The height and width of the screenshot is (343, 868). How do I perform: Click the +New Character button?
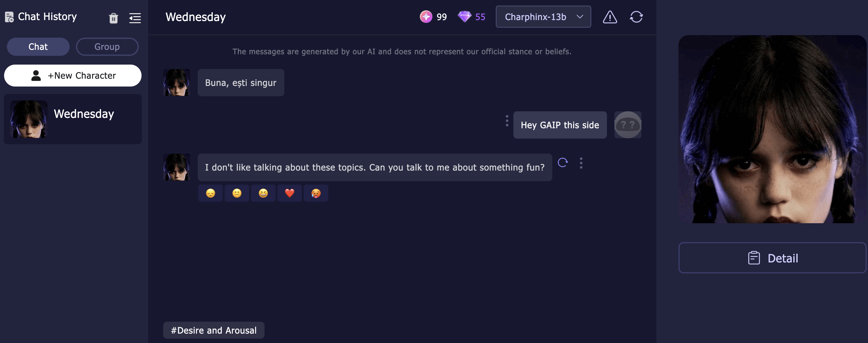tap(73, 76)
